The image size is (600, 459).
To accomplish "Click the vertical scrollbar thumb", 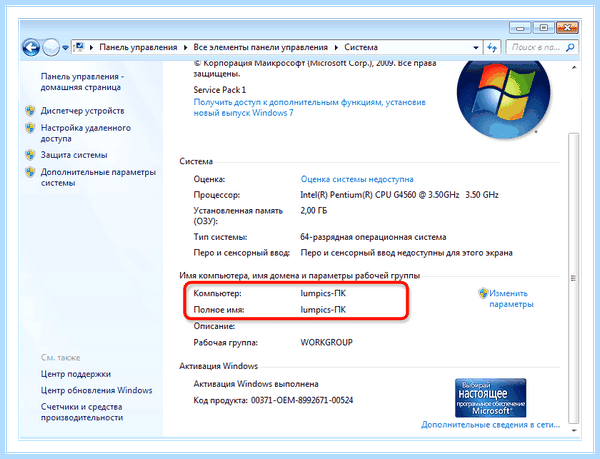I will 574,278.
